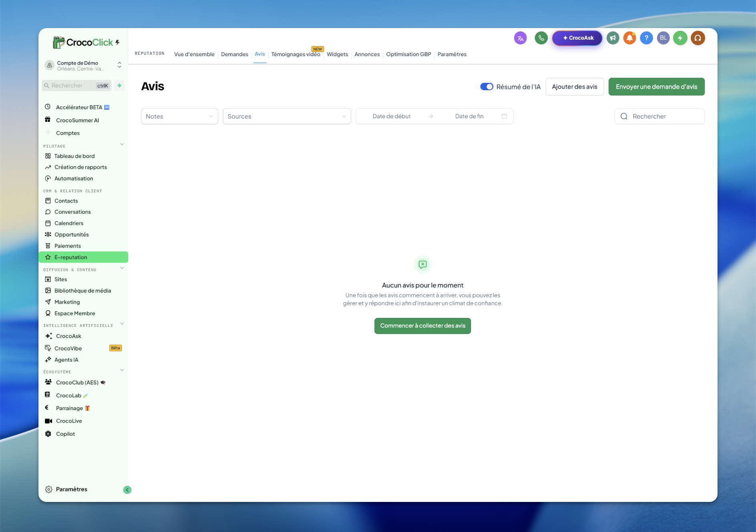The height and width of the screenshot is (532, 756).
Task: Collapse the Intelligence Artificielle section
Action: point(122,324)
